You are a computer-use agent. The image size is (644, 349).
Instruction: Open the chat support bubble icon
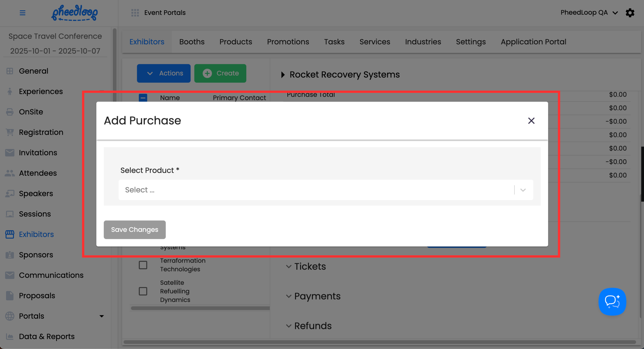click(x=612, y=302)
